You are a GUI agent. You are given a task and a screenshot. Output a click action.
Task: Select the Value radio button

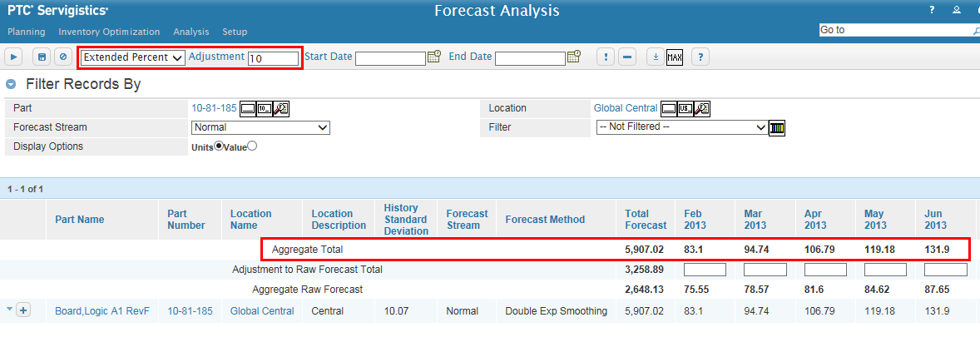(252, 146)
